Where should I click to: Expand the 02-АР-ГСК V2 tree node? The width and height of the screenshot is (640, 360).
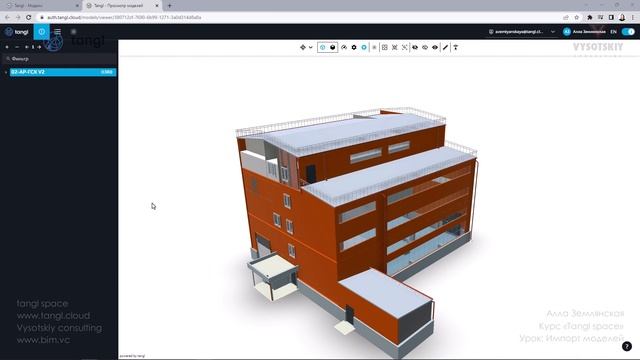[6, 72]
